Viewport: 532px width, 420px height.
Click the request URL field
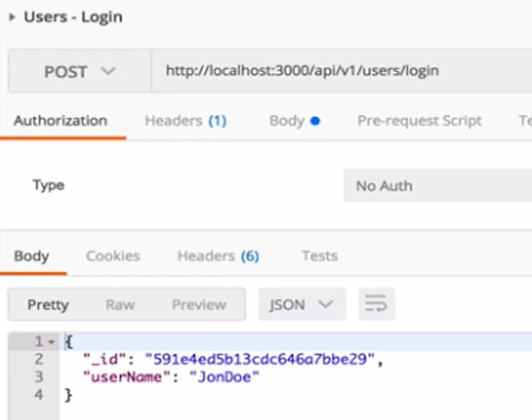[x=342, y=71]
